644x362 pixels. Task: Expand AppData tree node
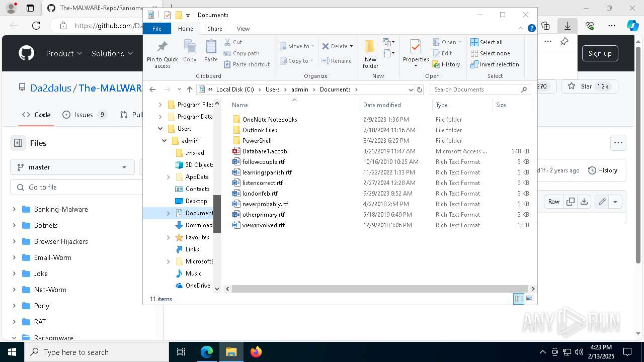(x=169, y=177)
